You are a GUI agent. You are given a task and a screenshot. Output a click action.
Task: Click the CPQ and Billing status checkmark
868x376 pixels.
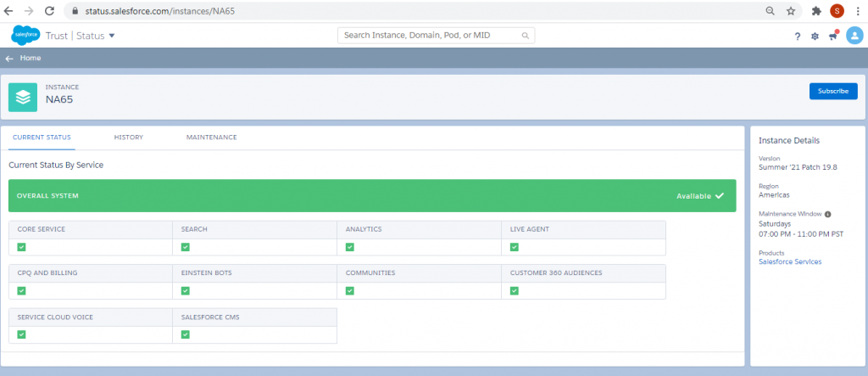coord(21,290)
